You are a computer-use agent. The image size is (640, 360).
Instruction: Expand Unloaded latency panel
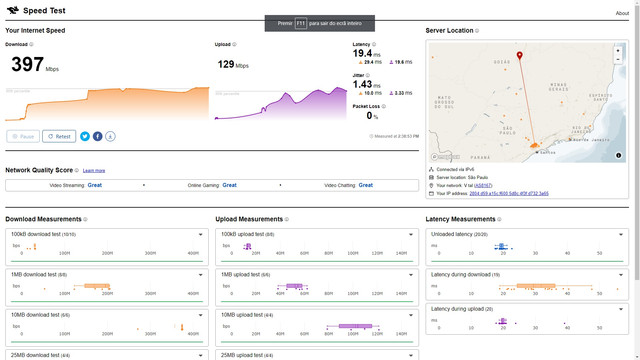(621, 235)
